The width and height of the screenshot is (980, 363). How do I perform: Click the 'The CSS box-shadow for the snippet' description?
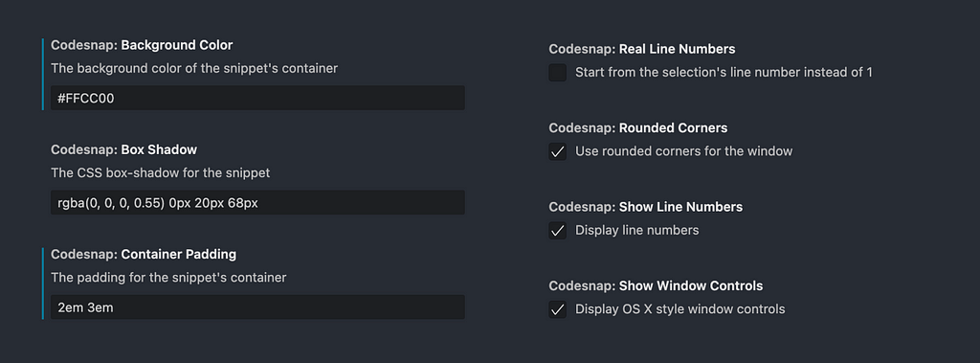pyautogui.click(x=161, y=172)
